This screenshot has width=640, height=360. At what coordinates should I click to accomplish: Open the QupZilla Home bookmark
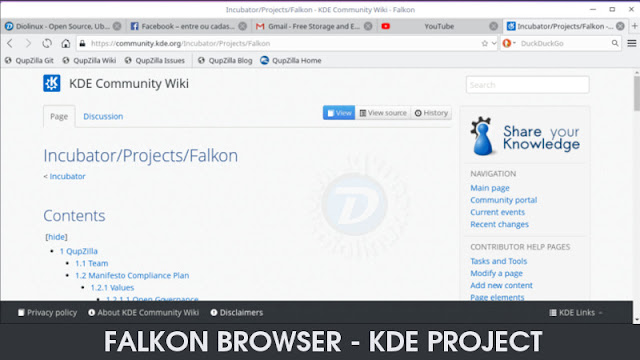(291, 60)
